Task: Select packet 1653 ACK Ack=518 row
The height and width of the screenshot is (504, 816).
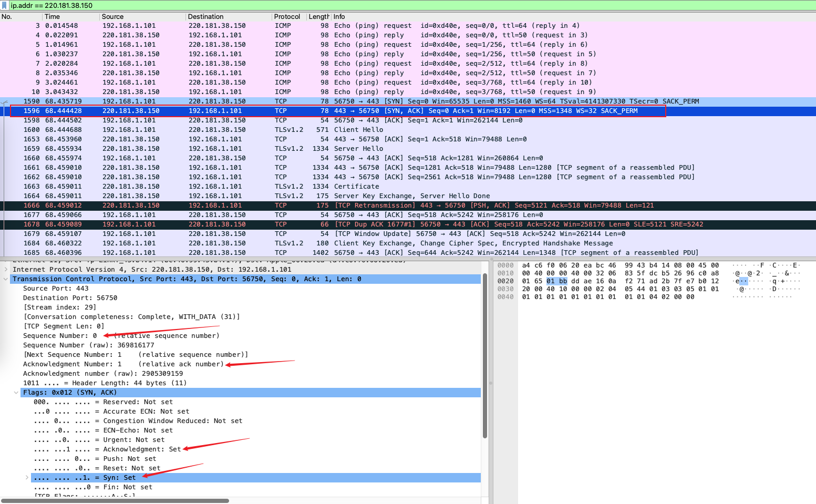Action: click(408, 139)
